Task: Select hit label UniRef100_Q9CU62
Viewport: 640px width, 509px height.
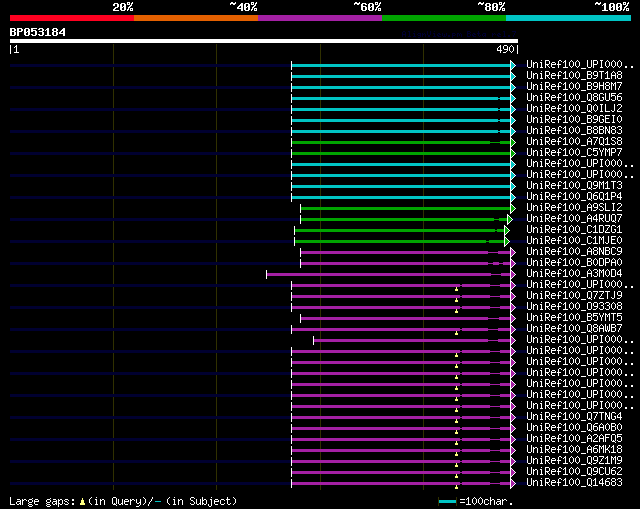Action: 574,472
